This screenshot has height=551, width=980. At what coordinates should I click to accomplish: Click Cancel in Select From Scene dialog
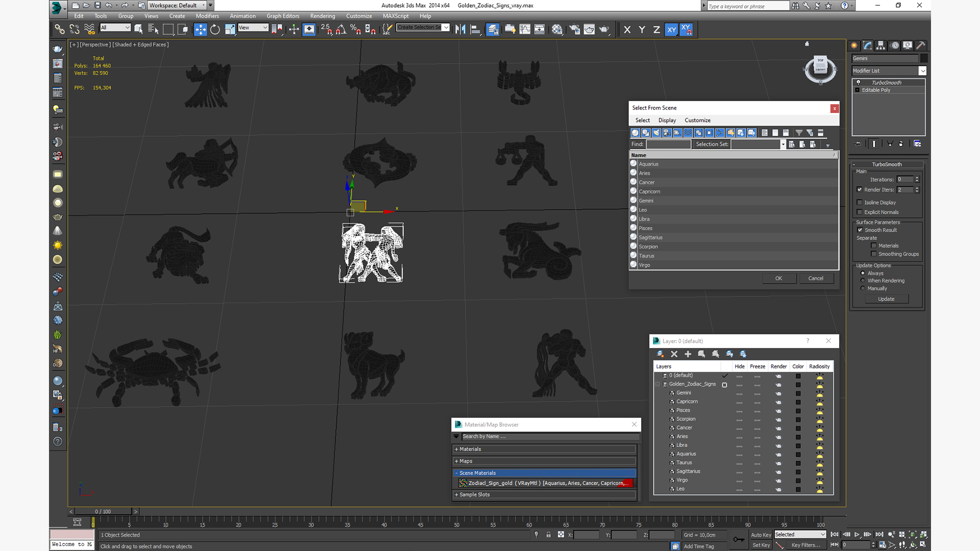click(816, 279)
